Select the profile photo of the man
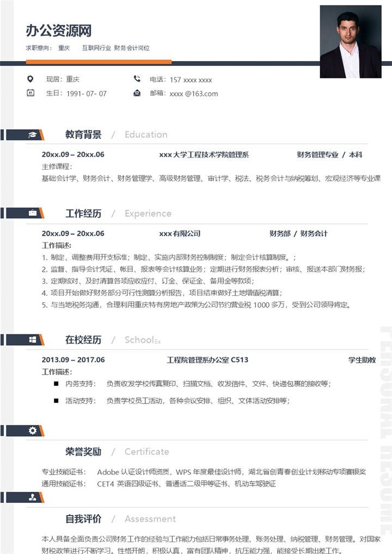This screenshot has height=554, width=392. (x=351, y=41)
